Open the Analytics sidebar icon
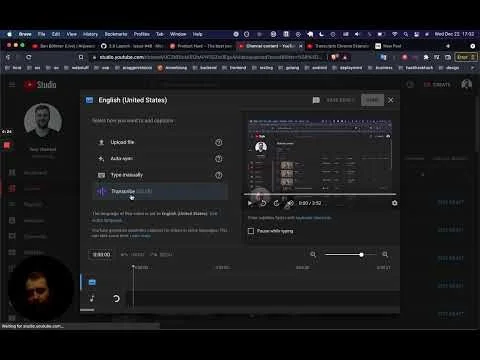 pyautogui.click(x=12, y=220)
